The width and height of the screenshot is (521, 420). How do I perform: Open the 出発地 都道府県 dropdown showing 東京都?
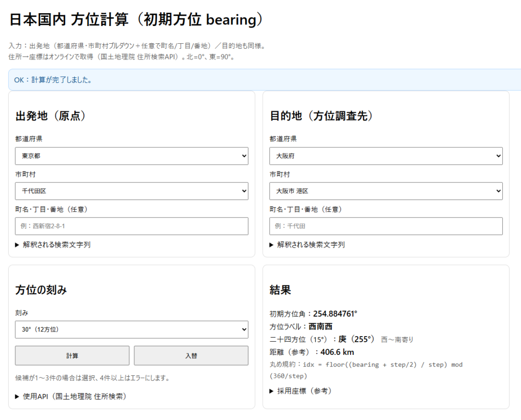132,156
